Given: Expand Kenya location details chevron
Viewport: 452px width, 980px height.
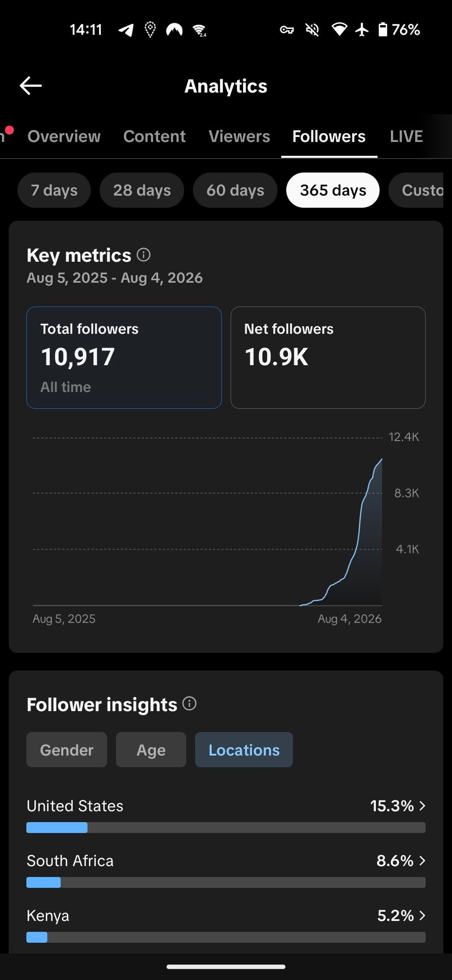Looking at the screenshot, I should click(422, 916).
